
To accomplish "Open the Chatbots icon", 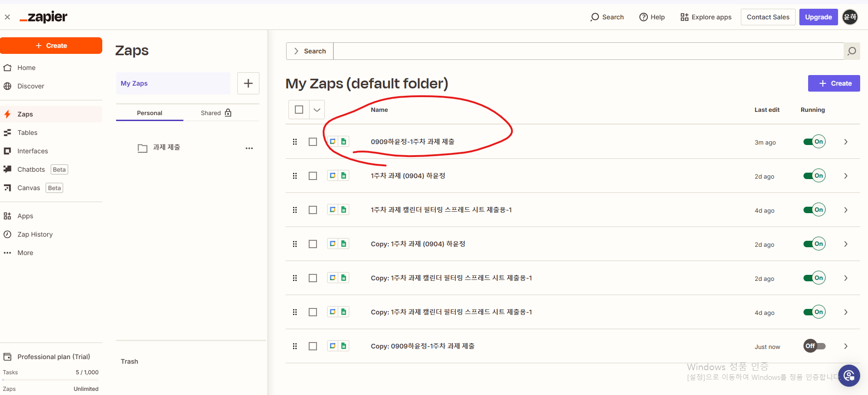I will tap(7, 169).
